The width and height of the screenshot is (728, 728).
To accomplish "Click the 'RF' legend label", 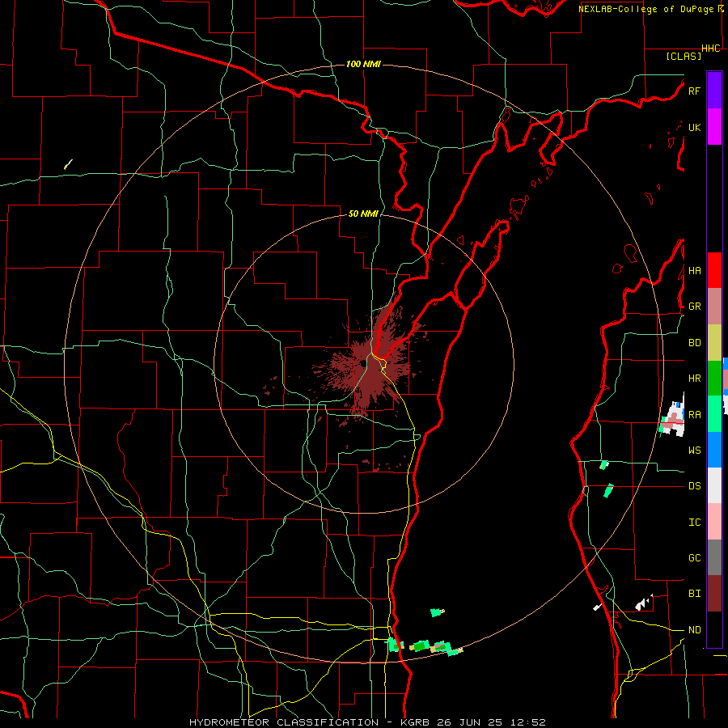I will (695, 91).
